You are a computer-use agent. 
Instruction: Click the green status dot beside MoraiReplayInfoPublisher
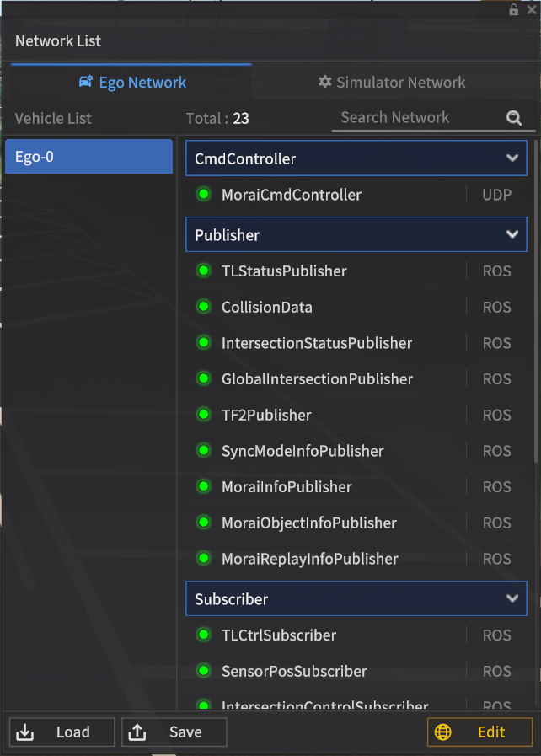pyautogui.click(x=202, y=559)
